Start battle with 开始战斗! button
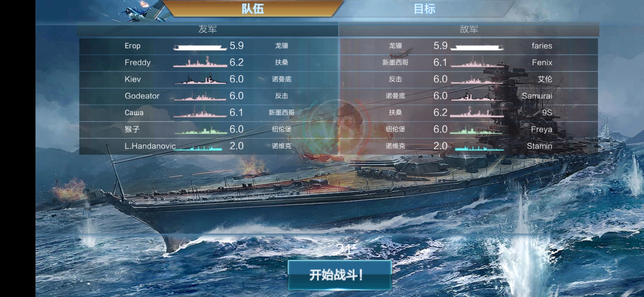This screenshot has width=644, height=297. [x=340, y=275]
